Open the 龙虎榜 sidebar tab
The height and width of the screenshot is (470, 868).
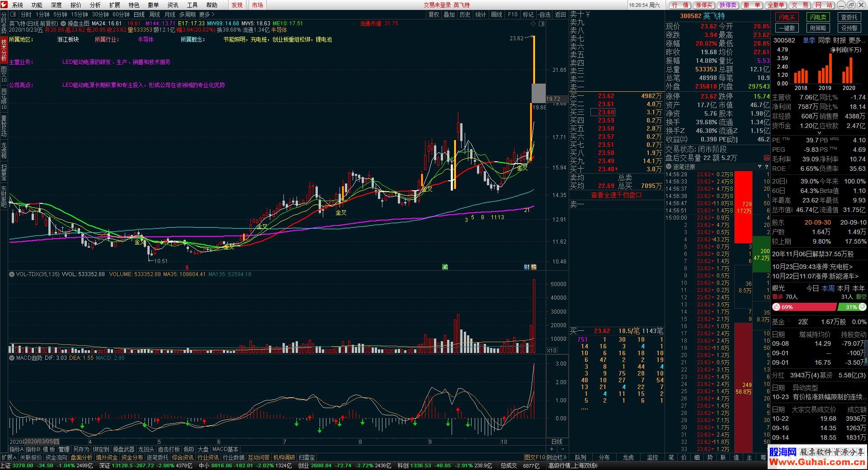point(4,150)
